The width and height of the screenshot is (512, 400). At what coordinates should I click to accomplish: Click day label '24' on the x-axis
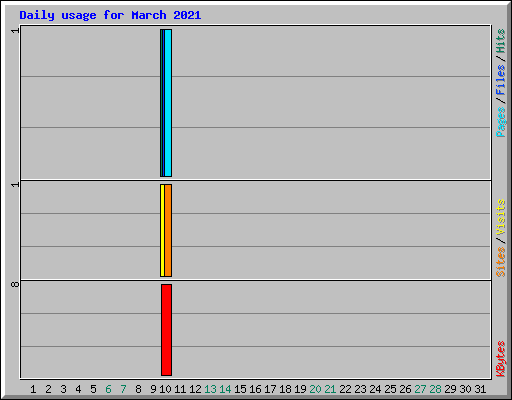pos(375,389)
